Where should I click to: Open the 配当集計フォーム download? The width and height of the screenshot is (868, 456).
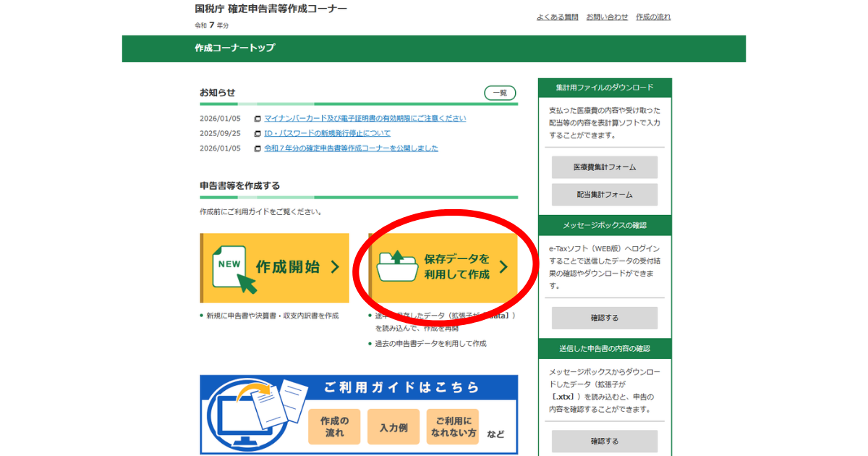tap(605, 195)
